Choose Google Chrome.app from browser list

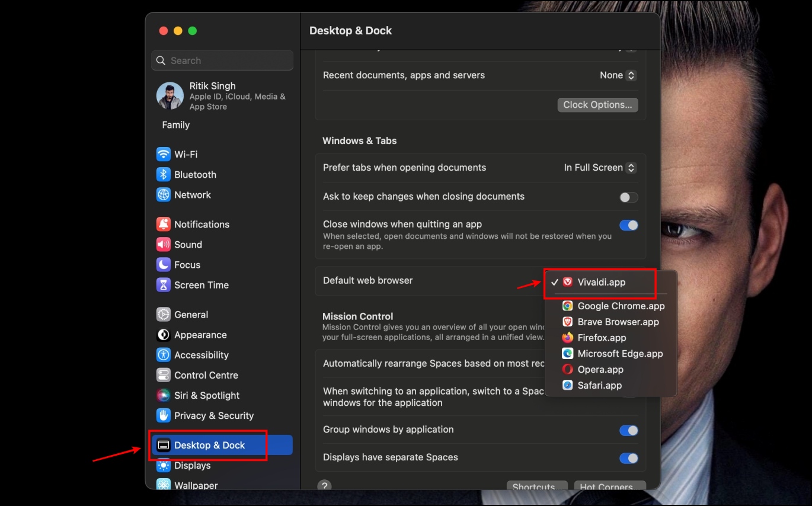pos(611,306)
